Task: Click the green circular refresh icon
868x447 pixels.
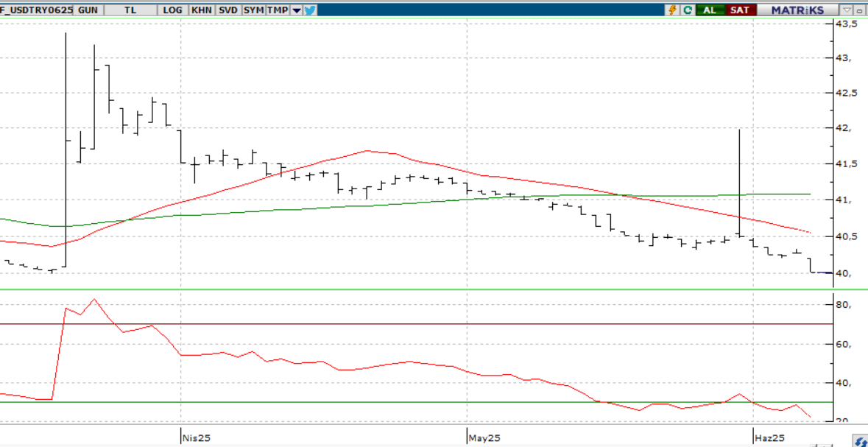Action: point(688,10)
